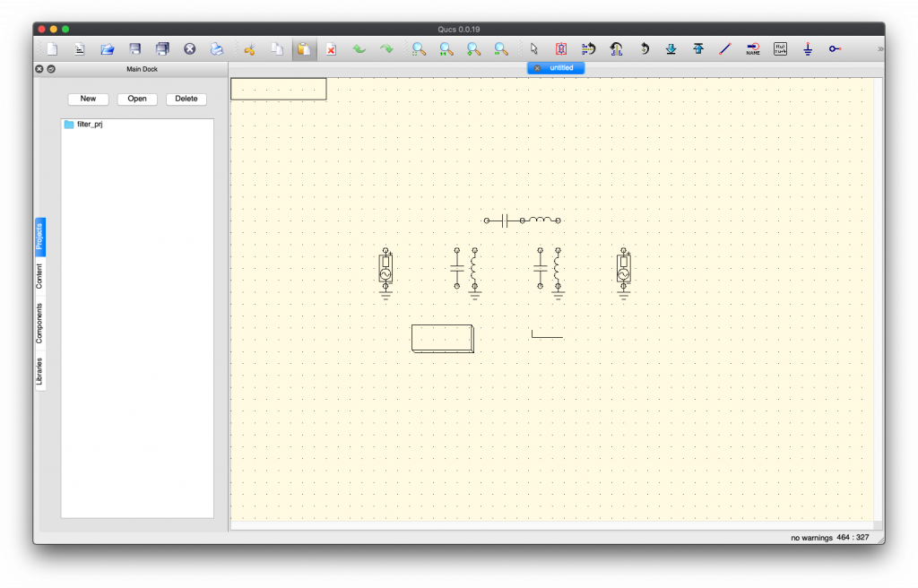
Task: Select the wire label NAME tool
Action: pyautogui.click(x=753, y=49)
